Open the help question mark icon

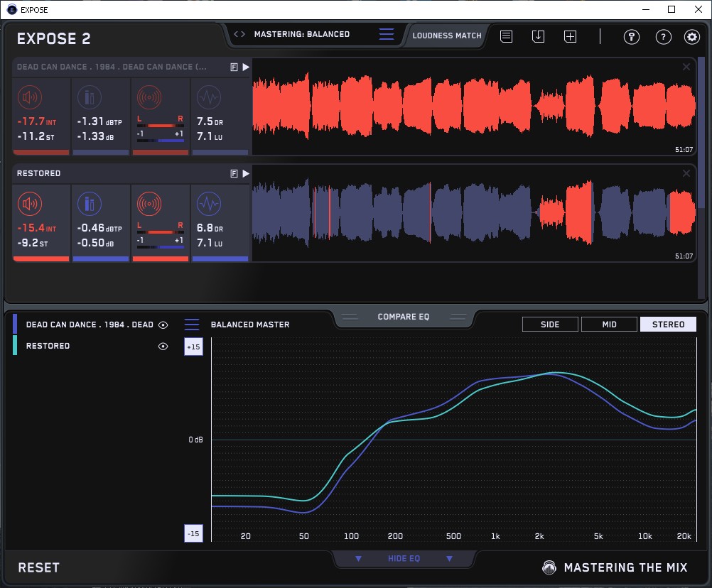coord(664,37)
